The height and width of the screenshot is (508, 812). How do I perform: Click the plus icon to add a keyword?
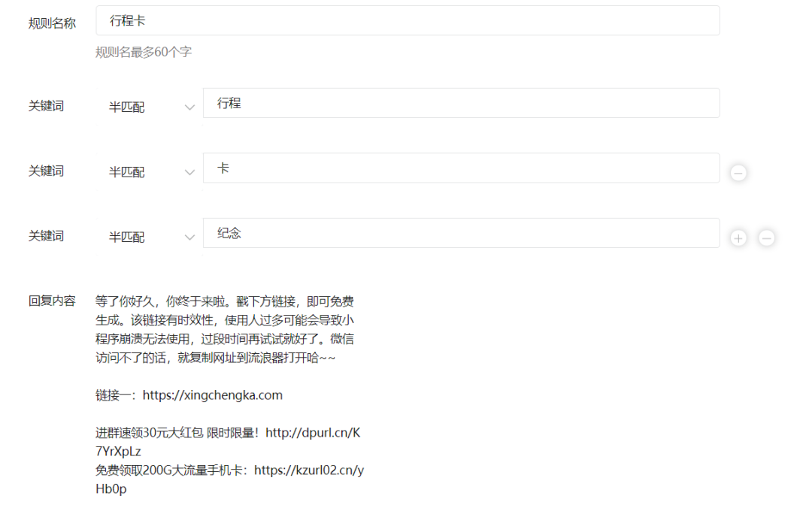click(738, 237)
